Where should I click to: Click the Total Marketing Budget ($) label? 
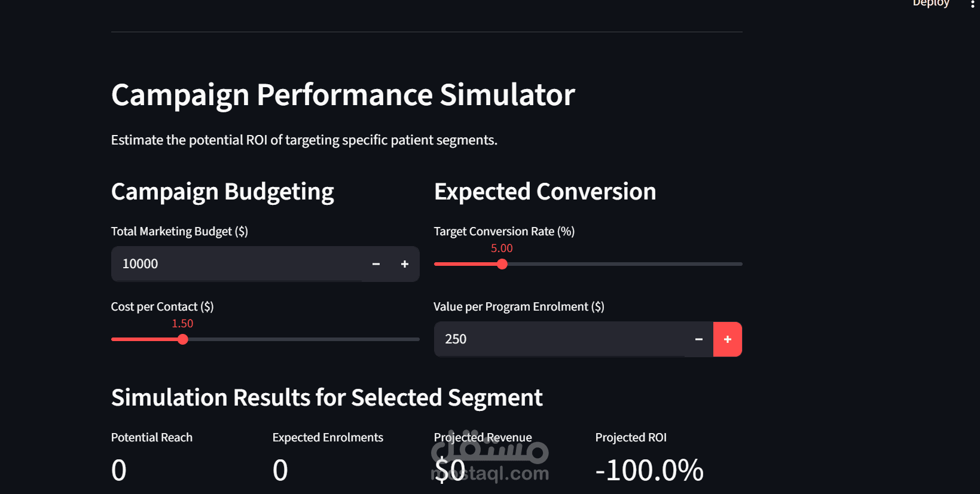pyautogui.click(x=179, y=231)
